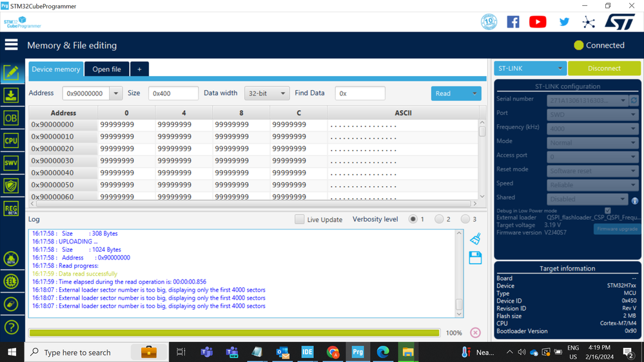644x362 pixels.
Task: Open the help question mark icon
Action: click(x=11, y=327)
